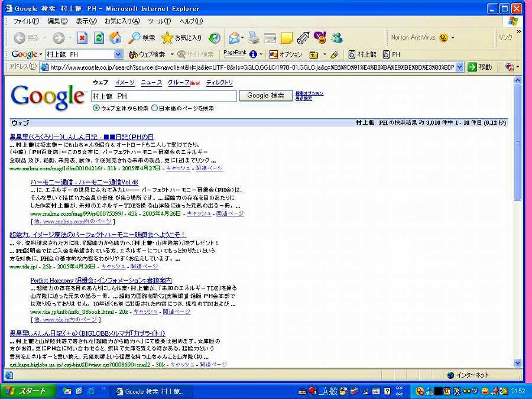The height and width of the screenshot is (399, 532).
Task: Find 村上龍 word on page toolbar button
Action: pyautogui.click(x=362, y=54)
